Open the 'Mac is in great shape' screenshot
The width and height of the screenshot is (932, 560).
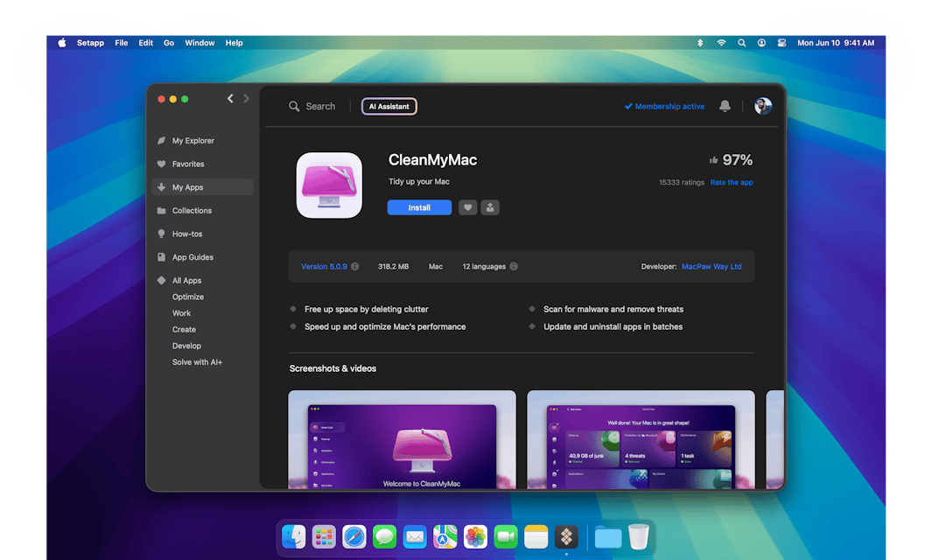coord(641,439)
